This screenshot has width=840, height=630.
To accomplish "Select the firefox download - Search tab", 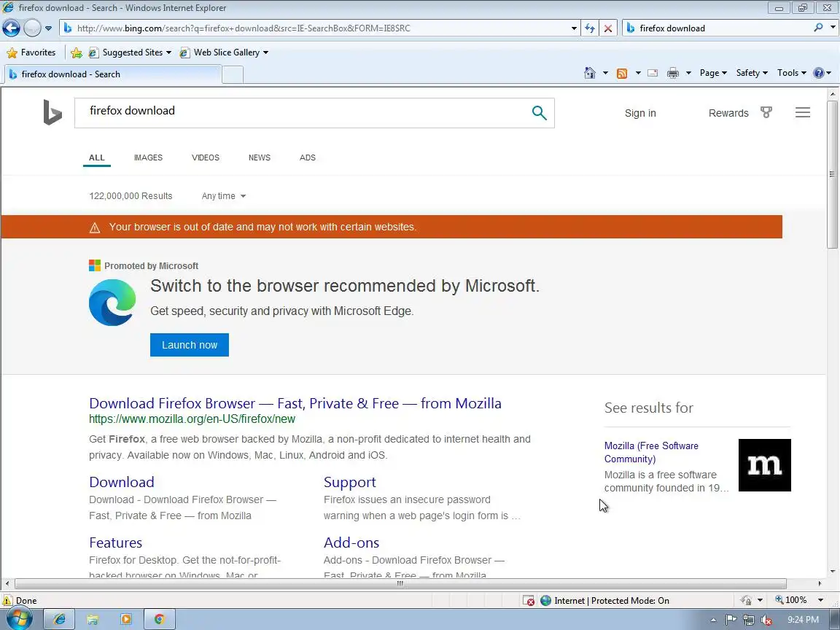I will point(112,74).
